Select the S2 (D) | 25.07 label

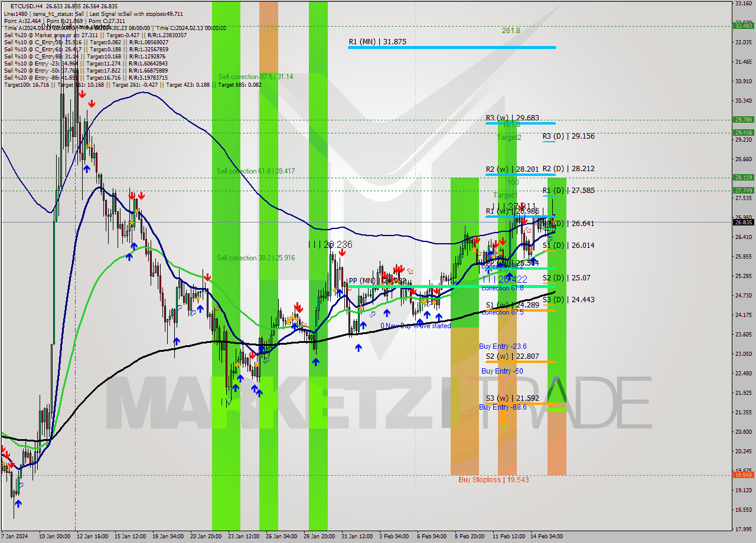[x=566, y=278]
